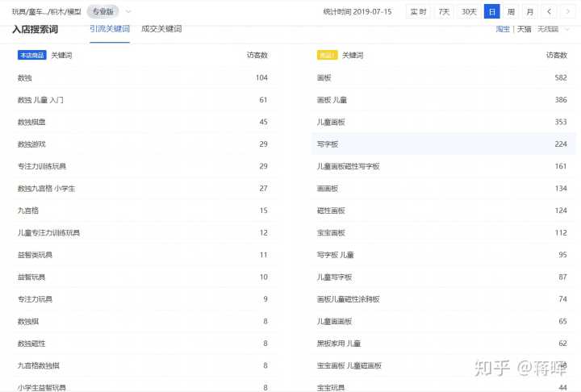This screenshot has height=392, width=581.
Task: Select the 日 time granularity
Action: 491,11
